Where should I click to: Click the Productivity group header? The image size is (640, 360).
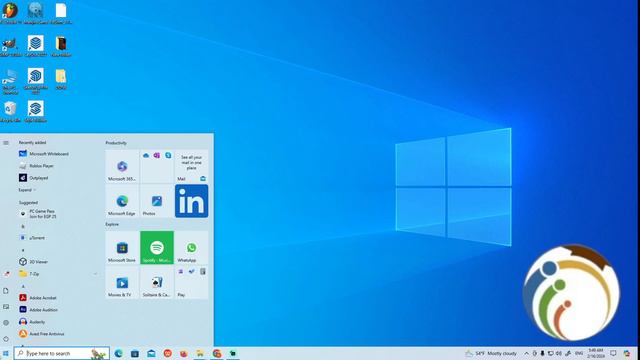(x=116, y=143)
